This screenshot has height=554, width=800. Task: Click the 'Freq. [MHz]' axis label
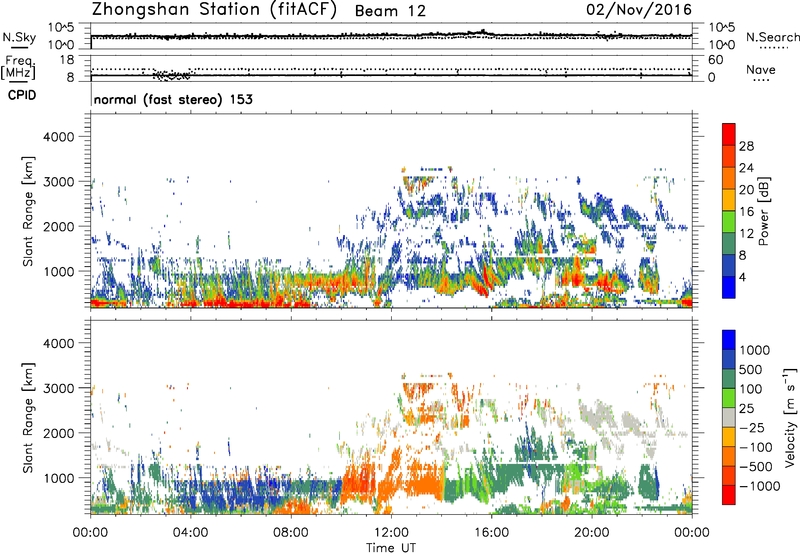pyautogui.click(x=18, y=68)
